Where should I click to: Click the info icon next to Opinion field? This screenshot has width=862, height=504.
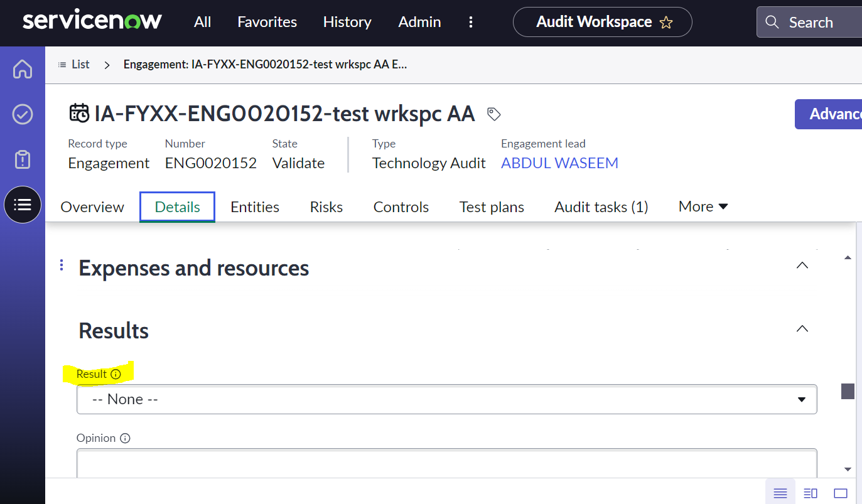(x=125, y=438)
